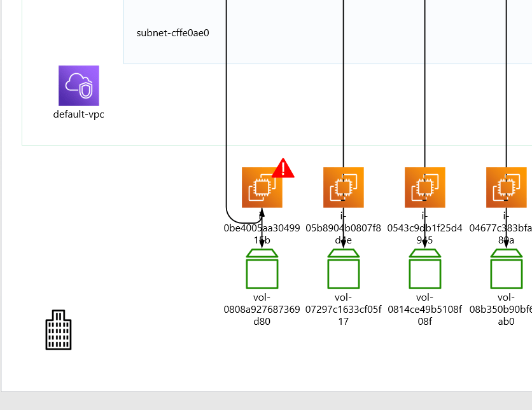Select the vol-0814ce49b5108f08f volume icon

pyautogui.click(x=424, y=270)
